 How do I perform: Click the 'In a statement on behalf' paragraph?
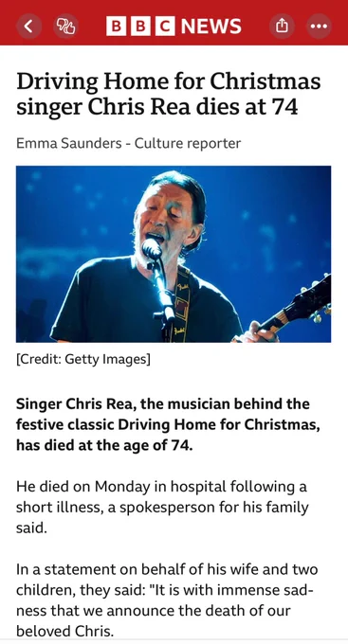pos(167,600)
